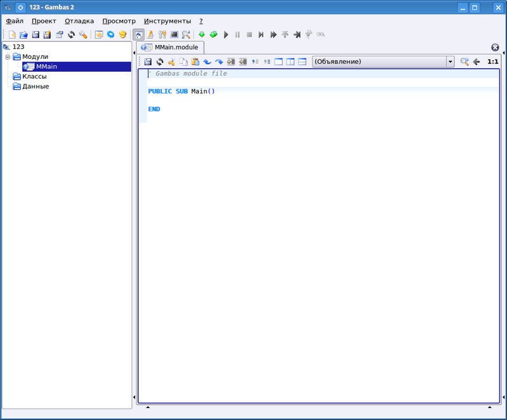
Task: Paste from clipboard in the editor toolbar
Action: [195, 61]
